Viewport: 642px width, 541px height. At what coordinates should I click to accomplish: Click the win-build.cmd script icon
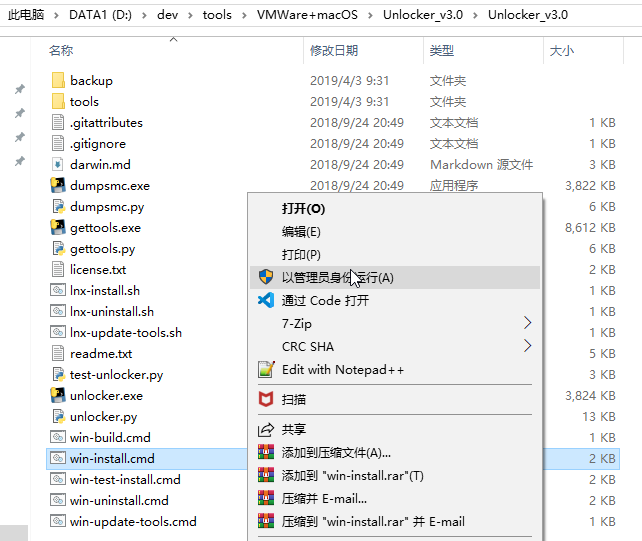click(x=58, y=437)
